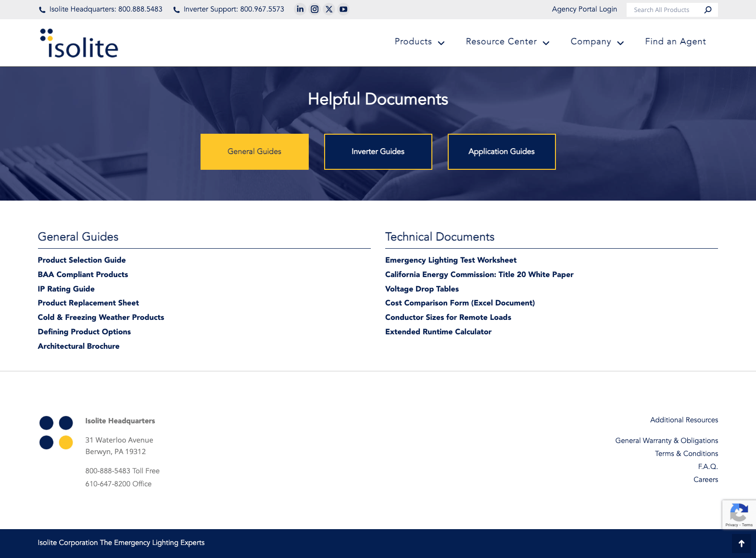756x558 pixels.
Task: Open Cost Comparison Form Excel document
Action: (460, 303)
